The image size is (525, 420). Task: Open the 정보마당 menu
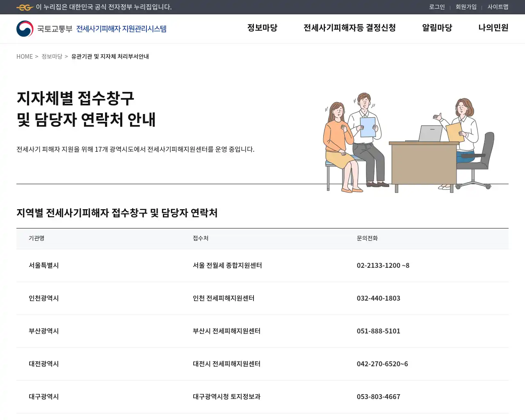click(262, 28)
